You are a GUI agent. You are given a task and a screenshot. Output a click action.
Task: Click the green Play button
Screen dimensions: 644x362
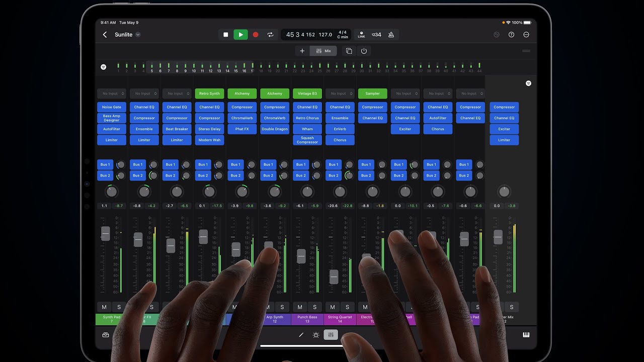pos(240,35)
